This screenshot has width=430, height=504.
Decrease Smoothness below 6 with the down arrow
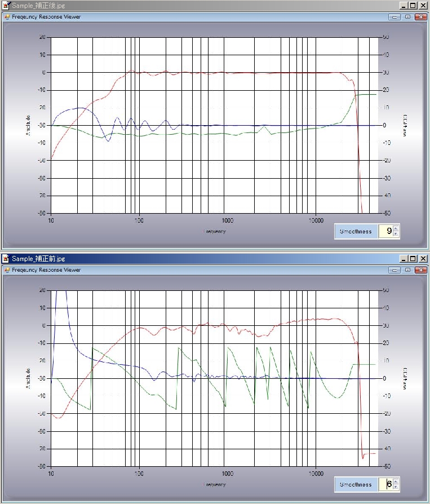[396, 487]
